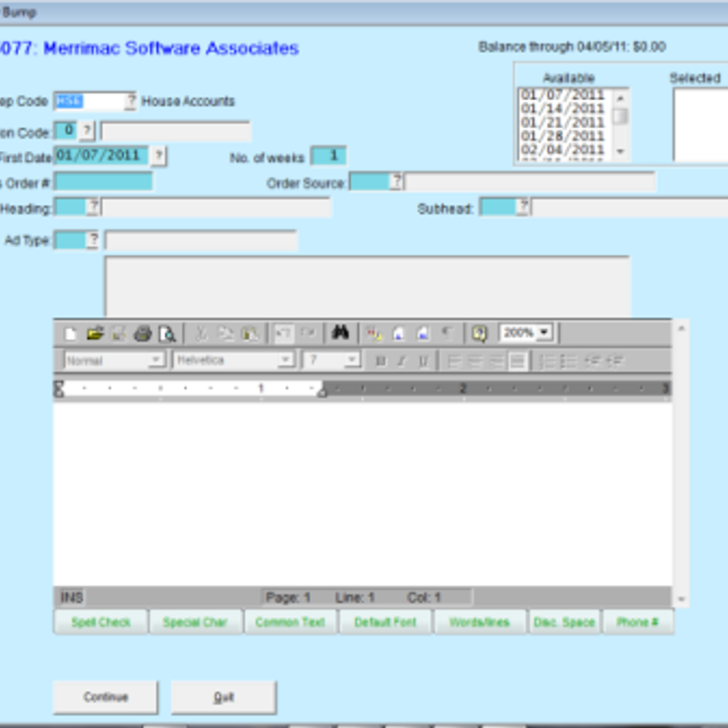Justify text alignment
This screenshot has width=728, height=728.
(517, 361)
